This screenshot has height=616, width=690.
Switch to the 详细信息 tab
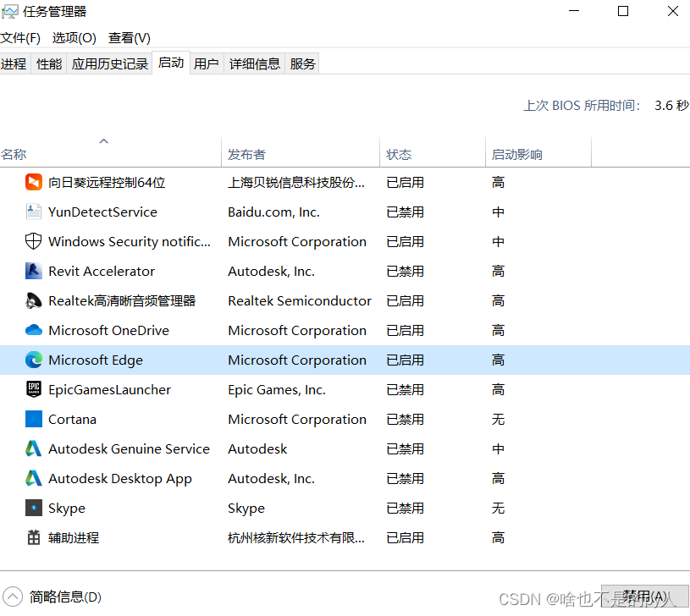[x=255, y=63]
